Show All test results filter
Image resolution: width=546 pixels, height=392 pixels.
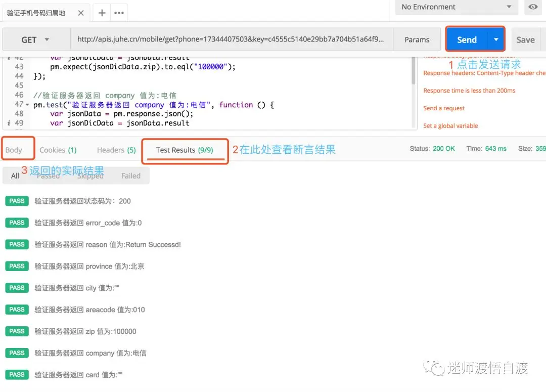15,176
